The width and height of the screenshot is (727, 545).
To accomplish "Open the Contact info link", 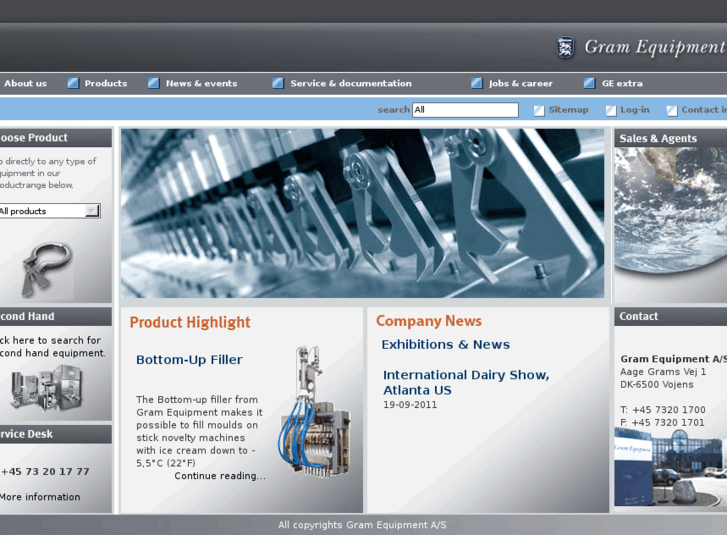I will pos(704,110).
